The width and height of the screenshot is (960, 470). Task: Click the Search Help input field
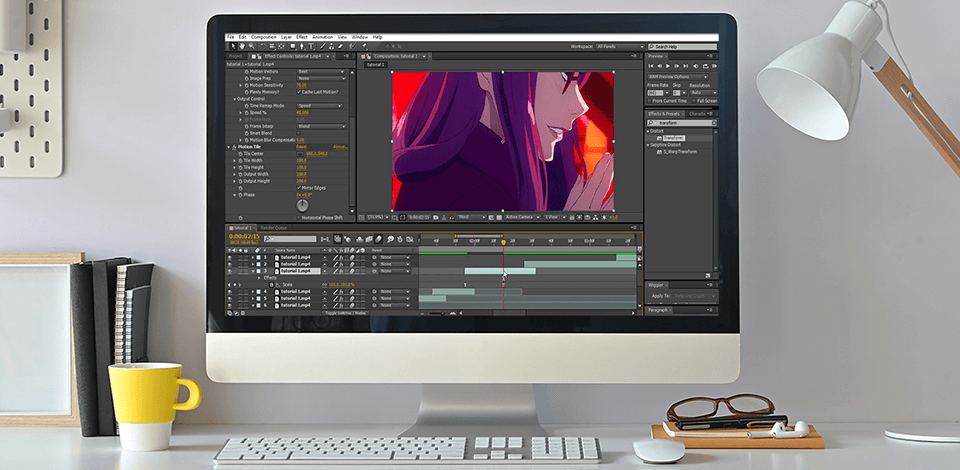(683, 47)
